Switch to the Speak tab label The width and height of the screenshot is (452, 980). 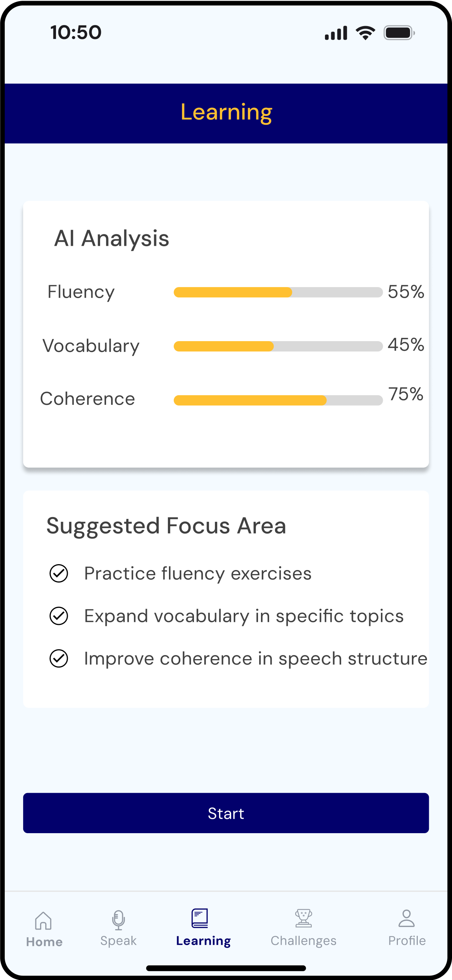pos(118,941)
